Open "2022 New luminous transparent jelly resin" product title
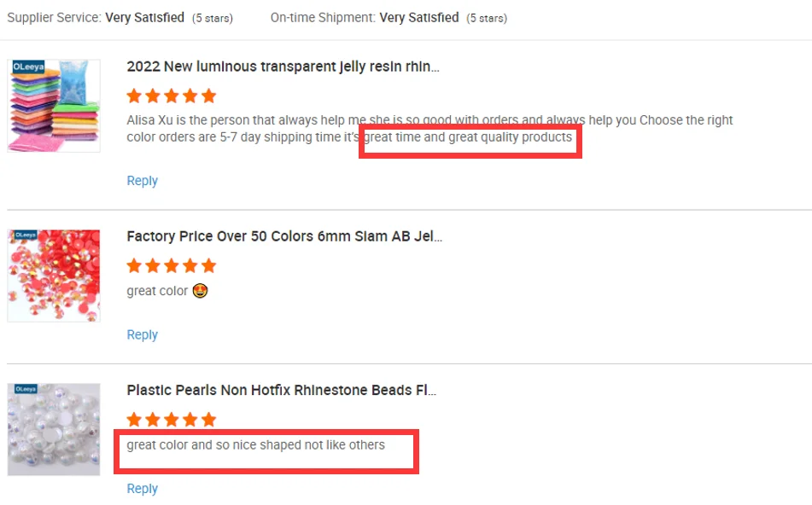The height and width of the screenshot is (505, 812). pyautogui.click(x=283, y=67)
